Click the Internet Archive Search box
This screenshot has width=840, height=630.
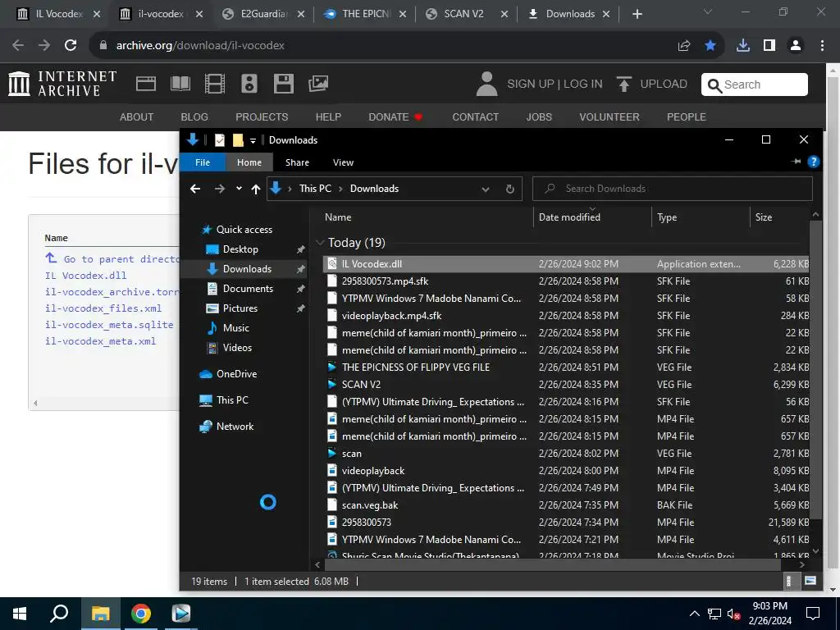pyautogui.click(x=755, y=84)
